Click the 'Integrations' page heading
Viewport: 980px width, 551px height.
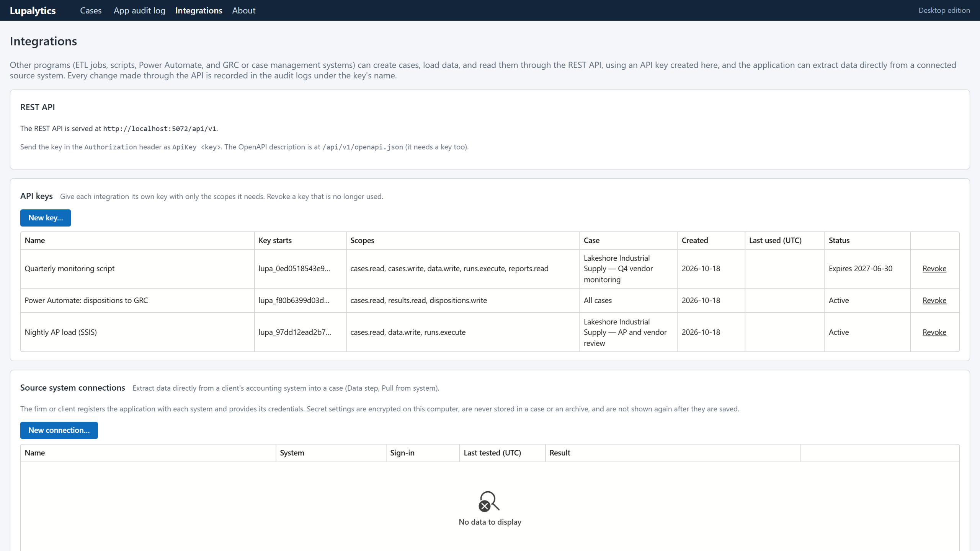[x=43, y=41]
